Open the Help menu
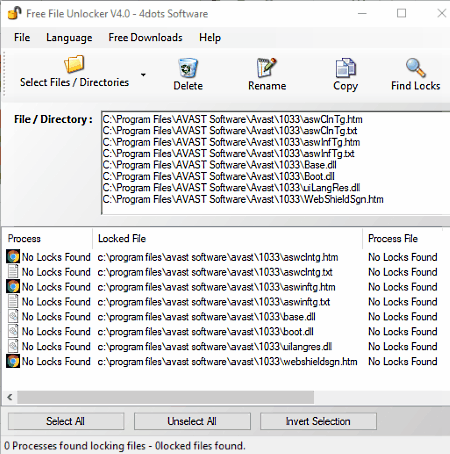Screen dimensions: 450x454 [x=210, y=37]
